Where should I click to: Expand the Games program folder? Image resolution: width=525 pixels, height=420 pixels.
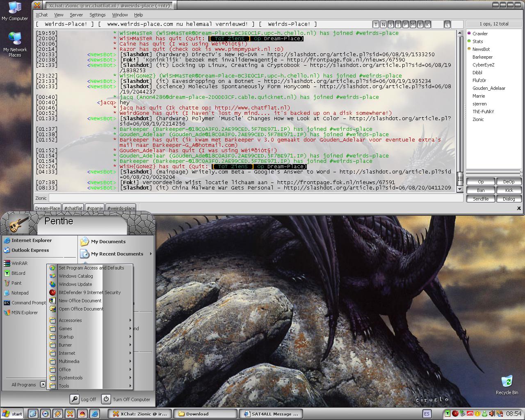(90, 329)
